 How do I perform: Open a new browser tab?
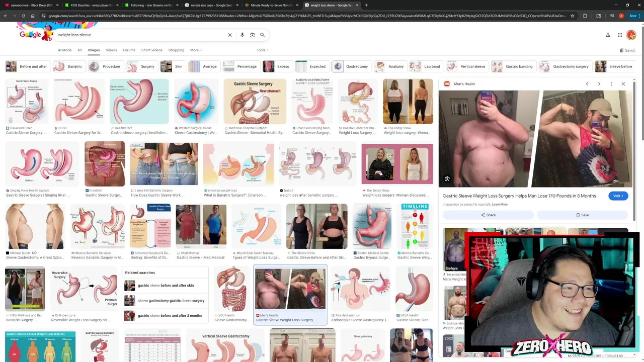[366, 5]
